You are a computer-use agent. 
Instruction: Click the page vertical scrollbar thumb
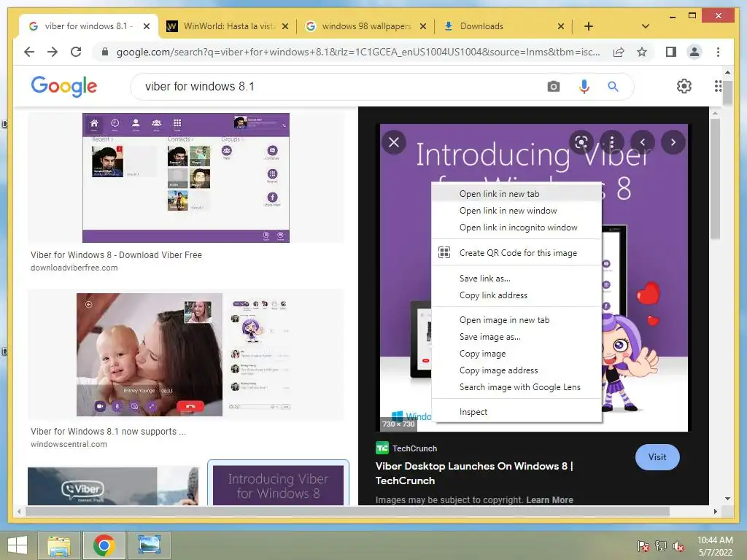(x=727, y=93)
